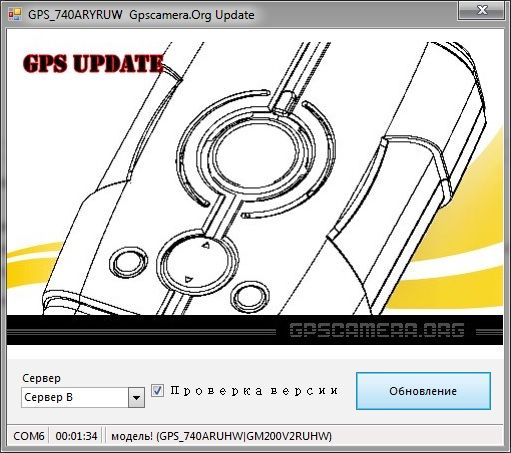Click the up triangle on the drawn navigation pad
Image resolution: width=511 pixels, height=453 pixels.
tap(206, 246)
